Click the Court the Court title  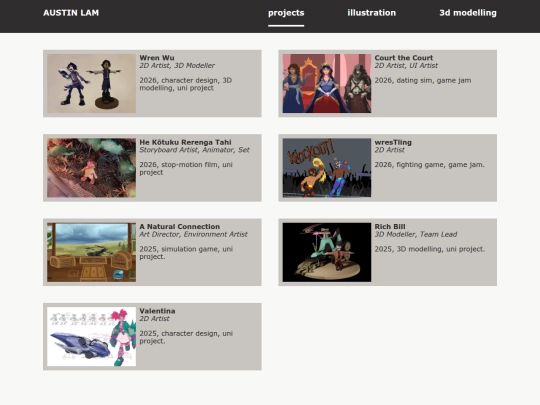404,58
